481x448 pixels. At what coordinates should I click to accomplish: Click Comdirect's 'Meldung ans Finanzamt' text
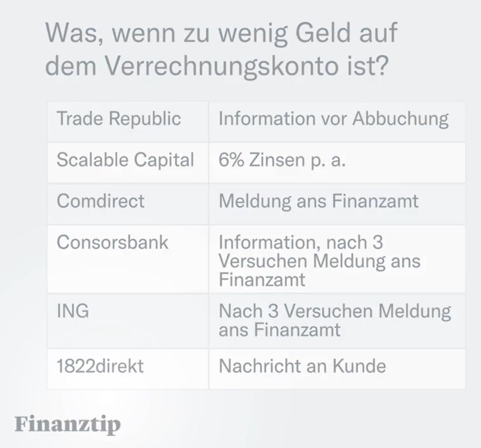318,201
